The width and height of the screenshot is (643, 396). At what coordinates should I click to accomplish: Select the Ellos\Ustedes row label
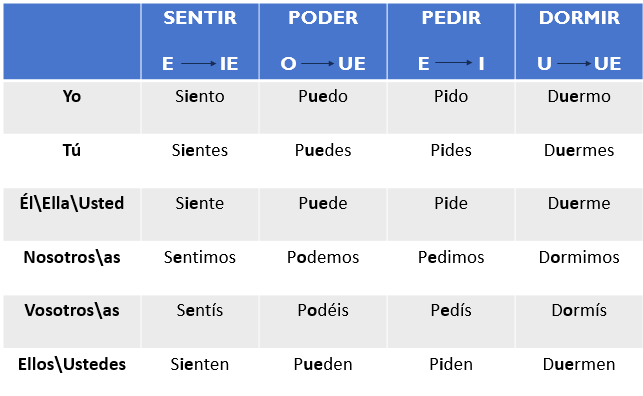pos(72,364)
